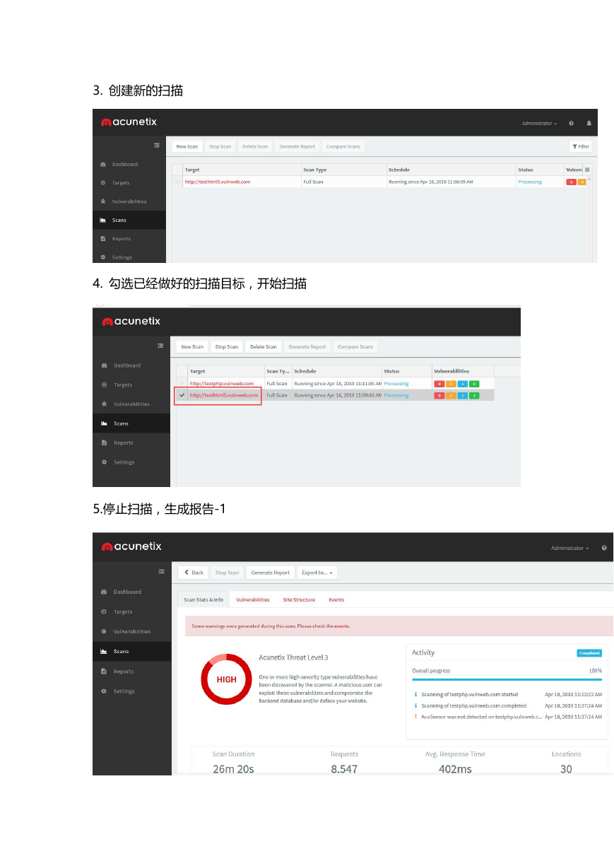Select Settings menu label in step 4 sidebar

(x=124, y=462)
